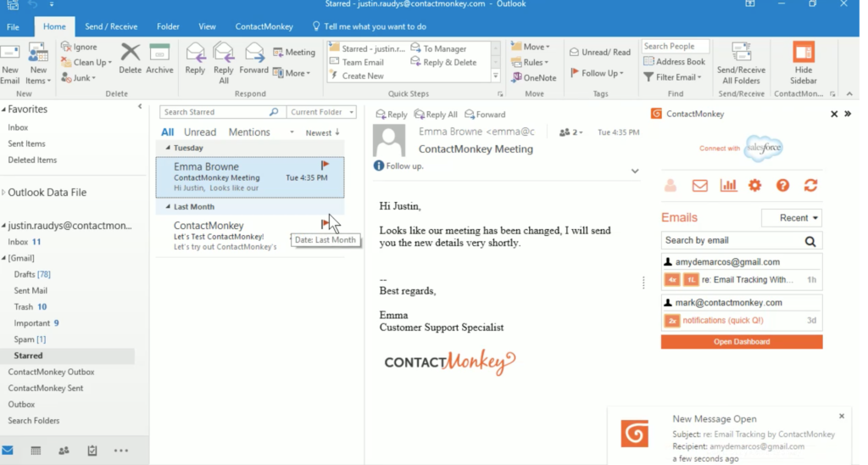Open the New Items menu
The width and height of the screenshot is (868, 465).
pos(38,64)
